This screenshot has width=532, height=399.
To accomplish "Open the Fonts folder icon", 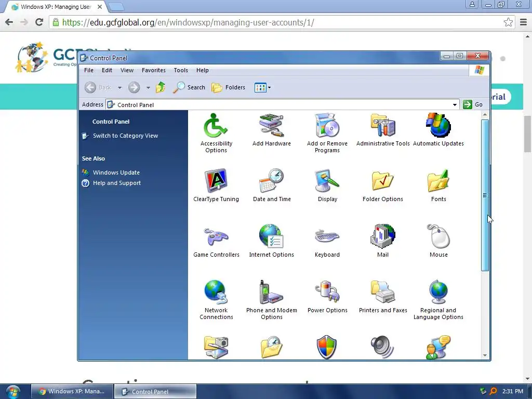I will pos(438,185).
